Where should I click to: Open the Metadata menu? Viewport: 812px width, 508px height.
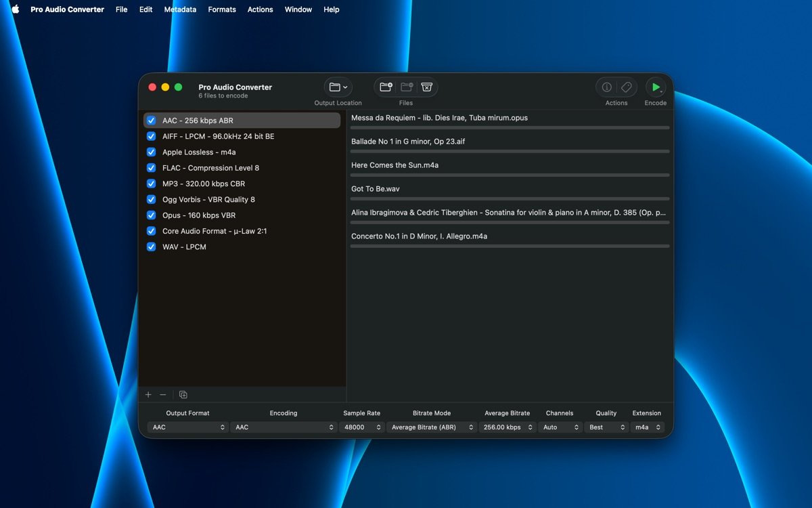tap(180, 9)
